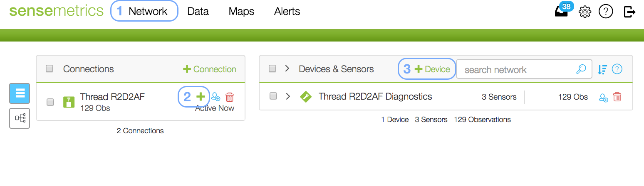The height and width of the screenshot is (186, 644).
Task: Share Thread R2D2AF connection with user
Action: 215,97
